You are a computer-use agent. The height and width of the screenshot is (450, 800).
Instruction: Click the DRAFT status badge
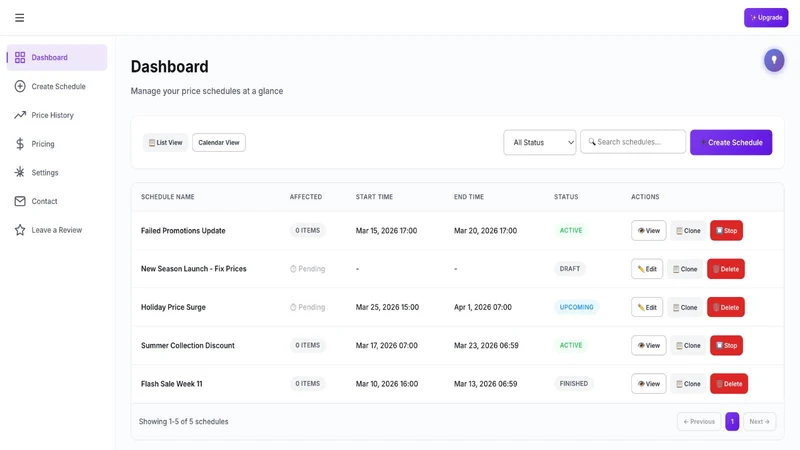coord(570,269)
